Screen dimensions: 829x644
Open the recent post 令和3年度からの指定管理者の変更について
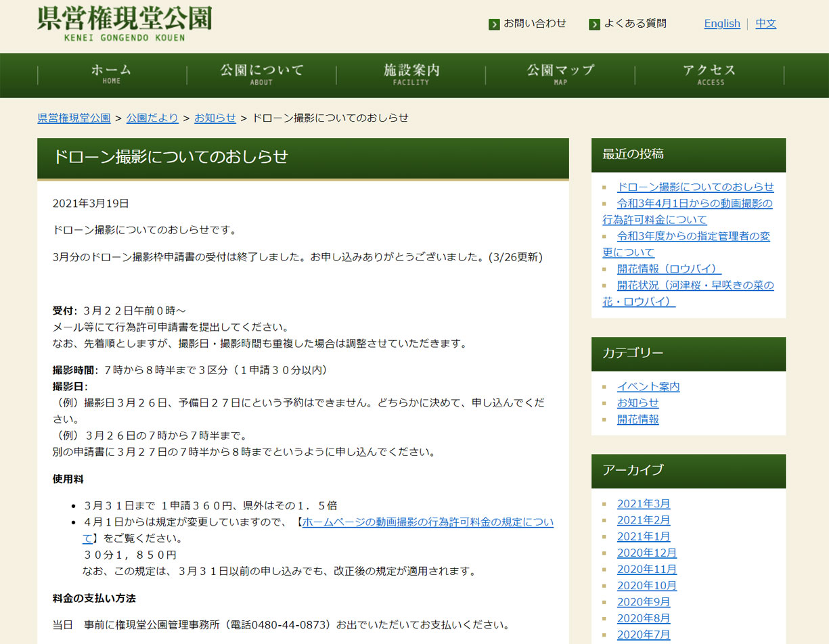pyautogui.click(x=693, y=236)
